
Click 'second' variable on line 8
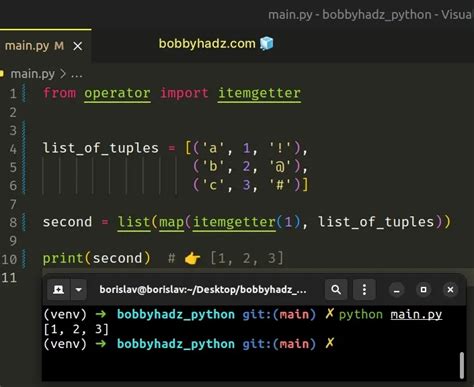coord(67,222)
